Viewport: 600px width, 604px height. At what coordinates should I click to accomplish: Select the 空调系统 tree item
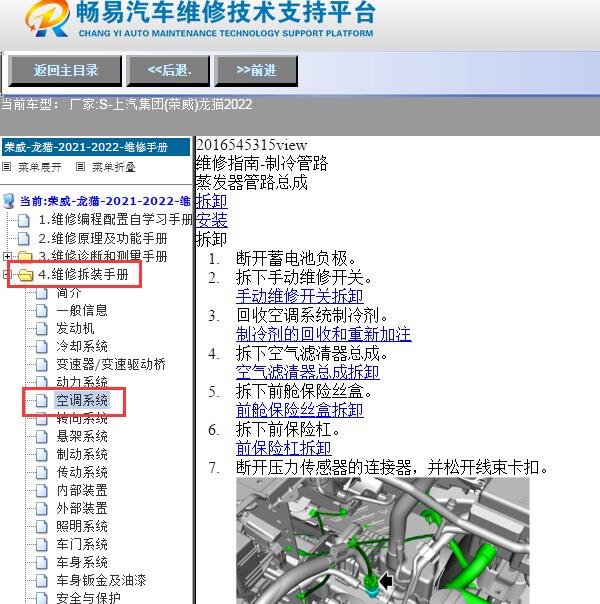(82, 400)
